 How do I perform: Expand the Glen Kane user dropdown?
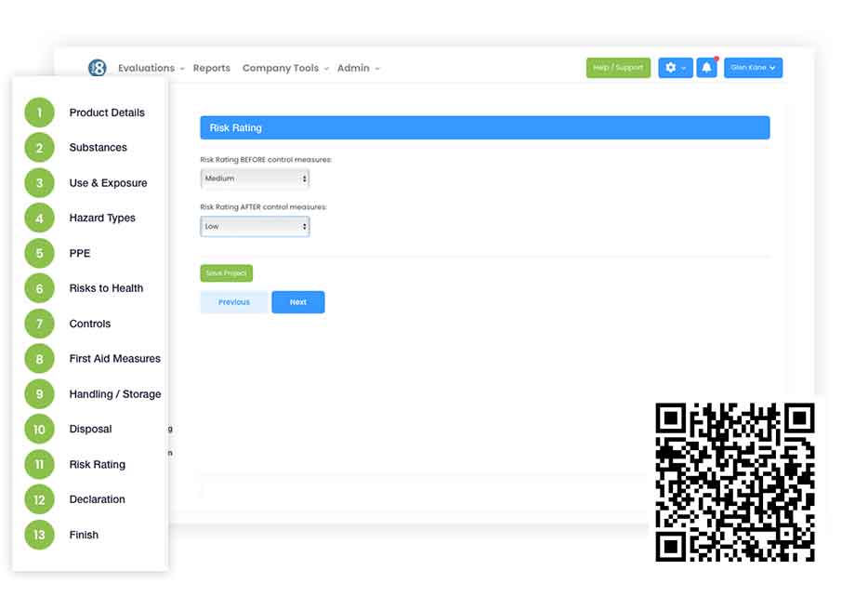(753, 68)
